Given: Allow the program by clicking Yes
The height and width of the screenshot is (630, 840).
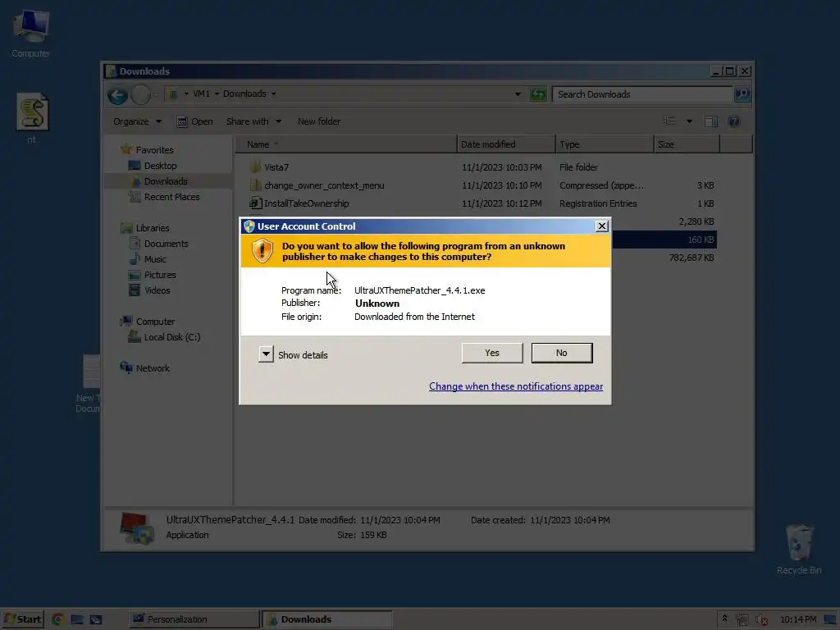Looking at the screenshot, I should 492,353.
